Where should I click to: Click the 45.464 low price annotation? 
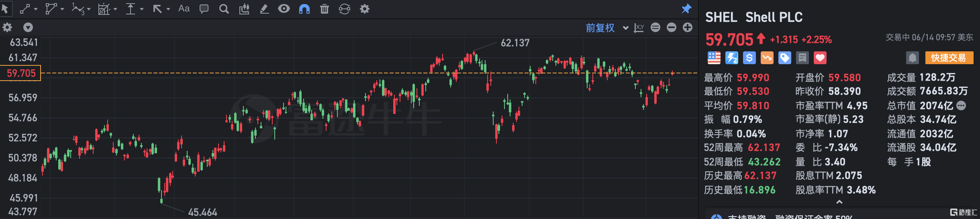202,212
